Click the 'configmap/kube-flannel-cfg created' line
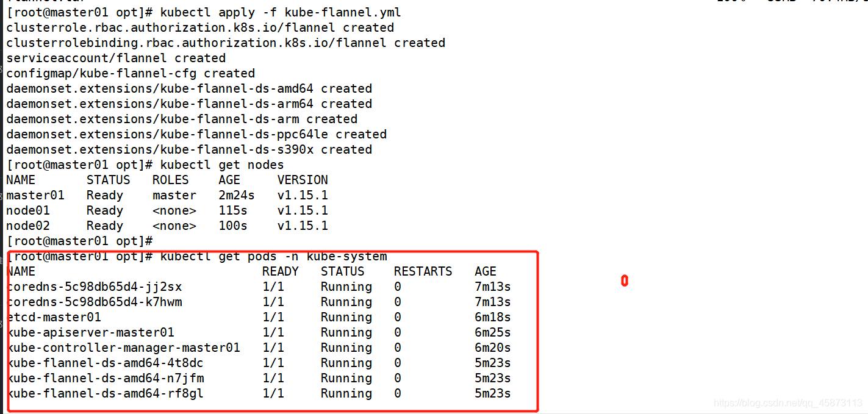The width and height of the screenshot is (868, 414). (x=131, y=73)
